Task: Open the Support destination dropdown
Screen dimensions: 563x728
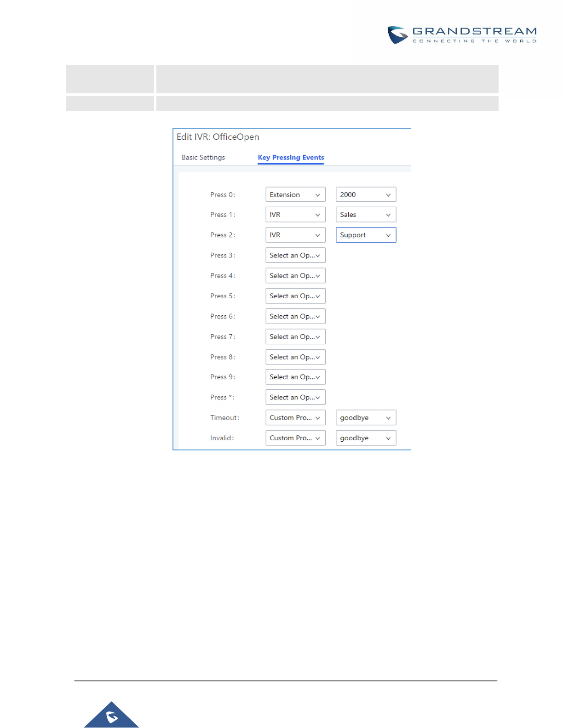Action: (366, 235)
